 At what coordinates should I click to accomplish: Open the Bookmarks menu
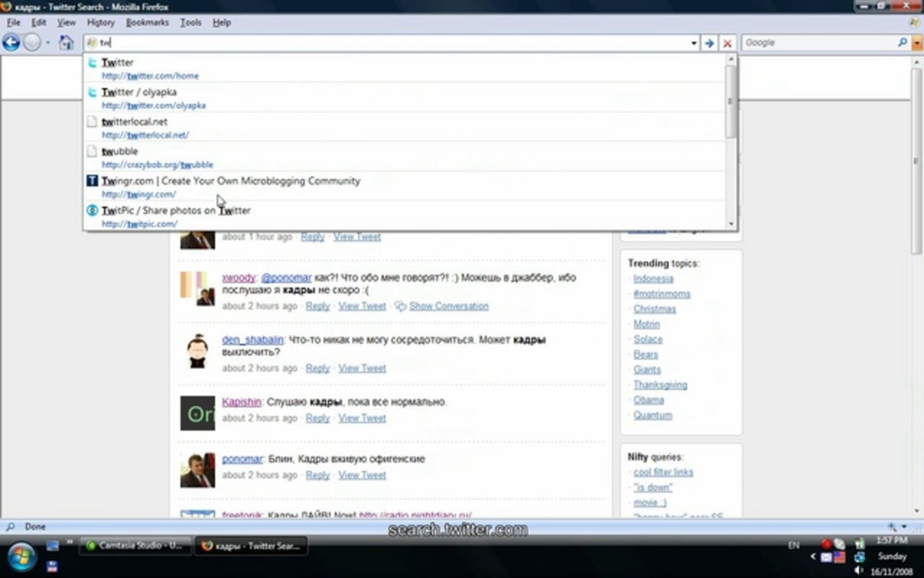click(147, 23)
